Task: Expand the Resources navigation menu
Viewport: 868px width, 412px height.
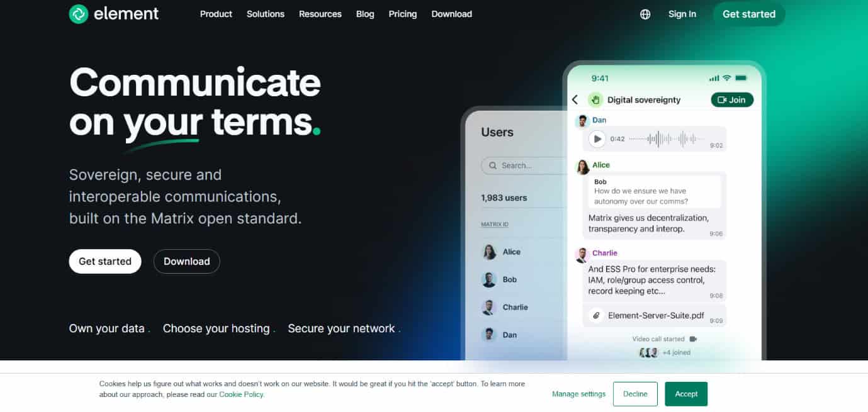Action: coord(320,14)
